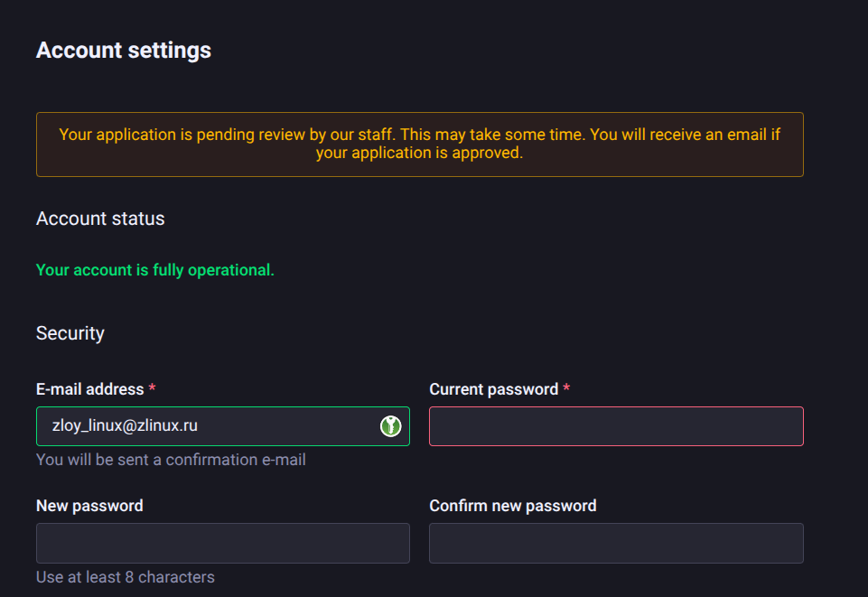Click the E-mail address label
The image size is (868, 597).
point(89,389)
